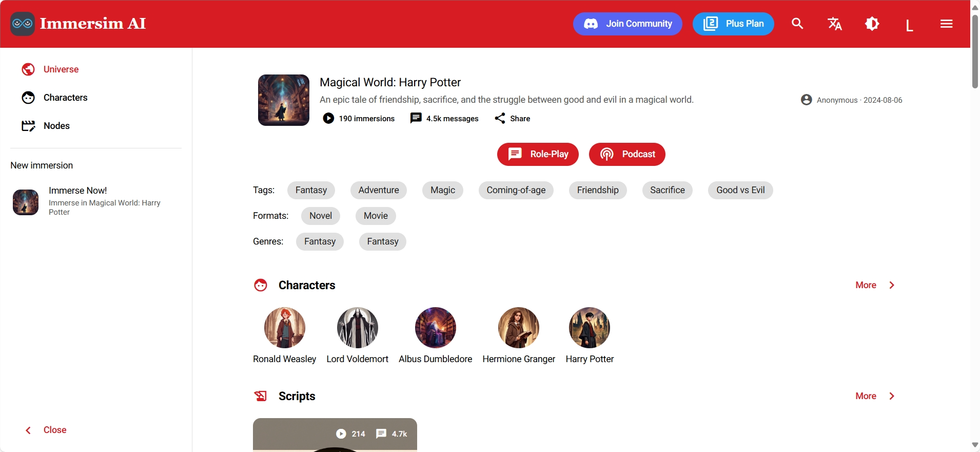Click script card play count icon
The image size is (980, 452).
pyautogui.click(x=341, y=434)
